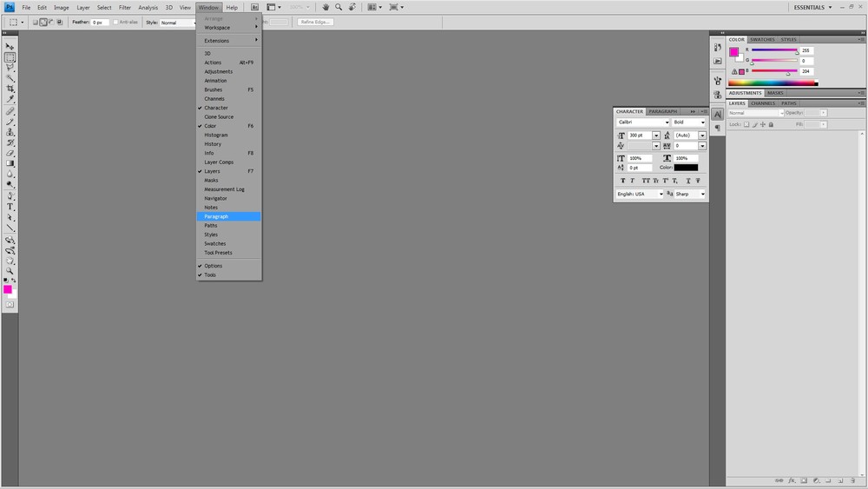This screenshot has width=868, height=489.
Task: Open the Actions panel icon in dock
Action: tap(718, 61)
